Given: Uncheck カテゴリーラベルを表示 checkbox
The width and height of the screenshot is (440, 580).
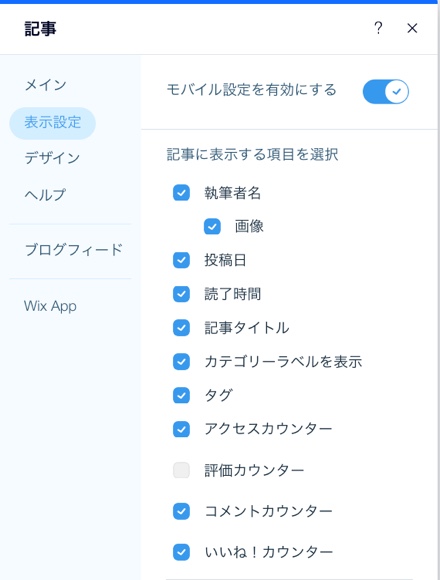Looking at the screenshot, I should (181, 362).
